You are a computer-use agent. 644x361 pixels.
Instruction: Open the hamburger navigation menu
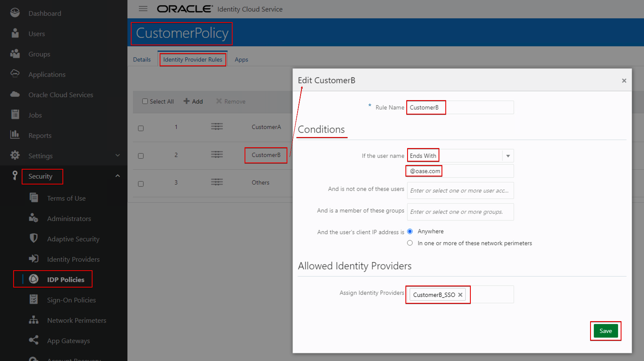(x=143, y=8)
